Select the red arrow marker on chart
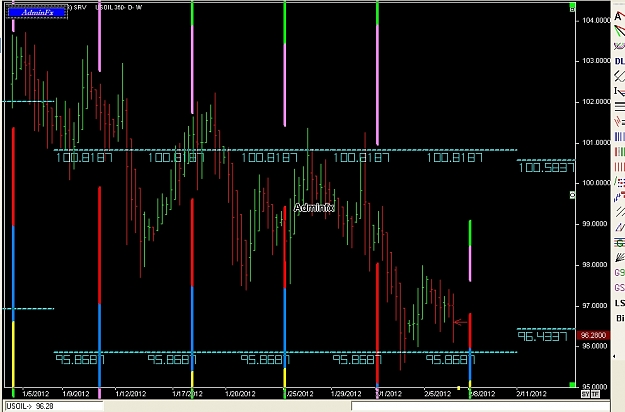The image size is (625, 412). 461,322
